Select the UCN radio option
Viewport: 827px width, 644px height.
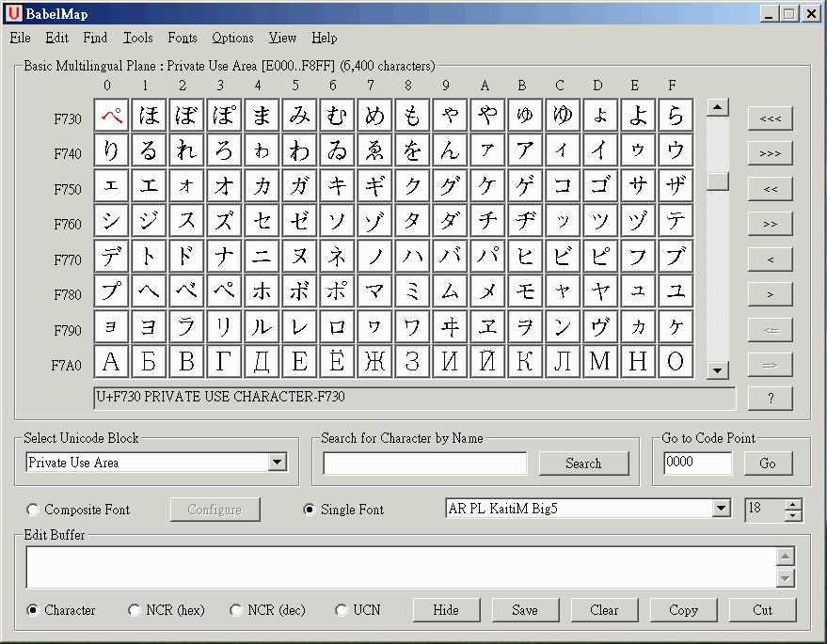(x=342, y=610)
